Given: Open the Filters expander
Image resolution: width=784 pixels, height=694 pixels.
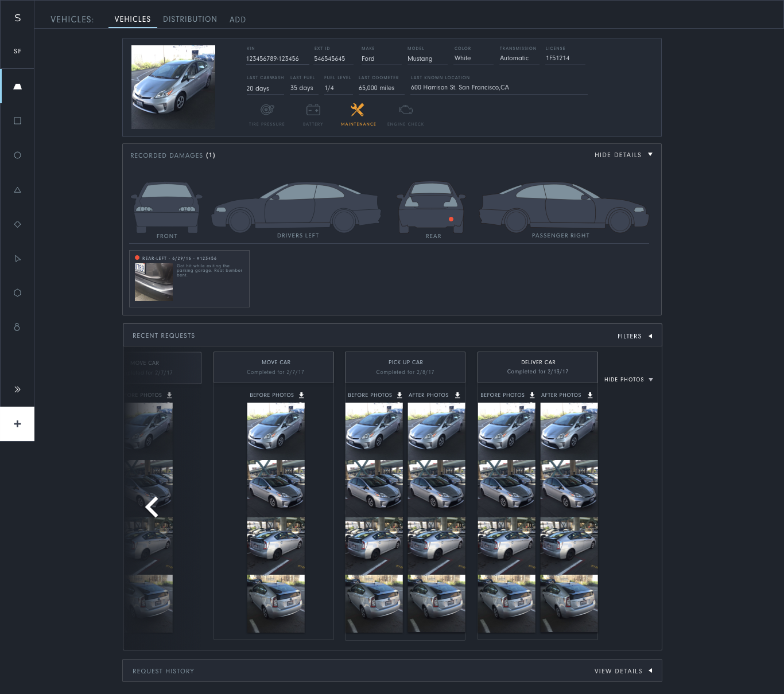Looking at the screenshot, I should (635, 336).
